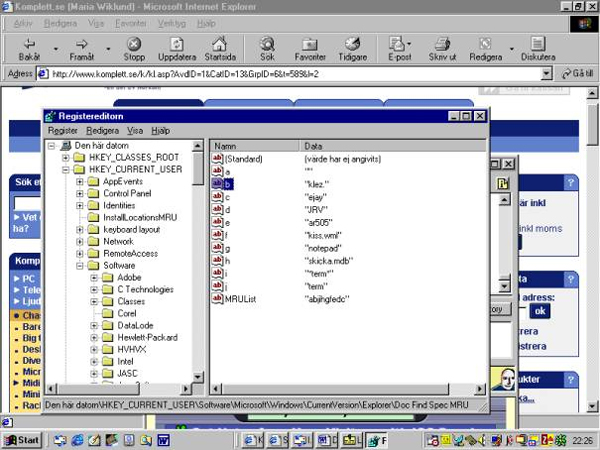Open the Hjälp menu in Registereditorn
Screen dimensions: 600x450
pyautogui.click(x=161, y=131)
